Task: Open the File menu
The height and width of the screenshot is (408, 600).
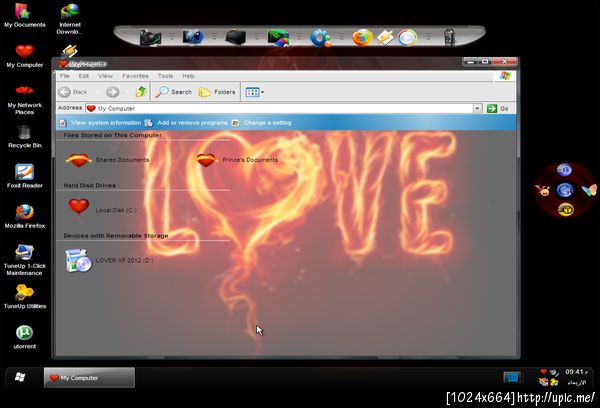Action: point(65,76)
